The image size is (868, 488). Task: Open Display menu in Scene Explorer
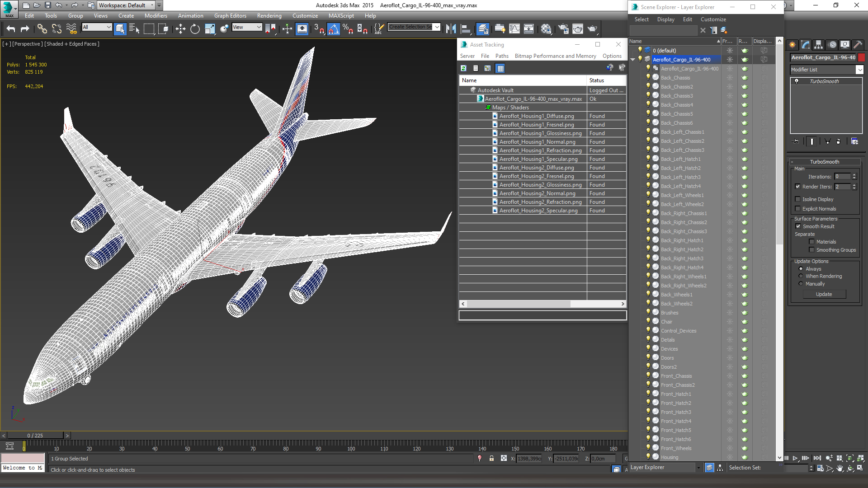pos(666,19)
